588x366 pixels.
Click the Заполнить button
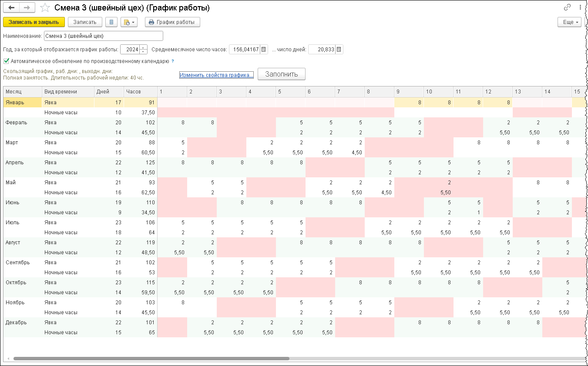(282, 74)
